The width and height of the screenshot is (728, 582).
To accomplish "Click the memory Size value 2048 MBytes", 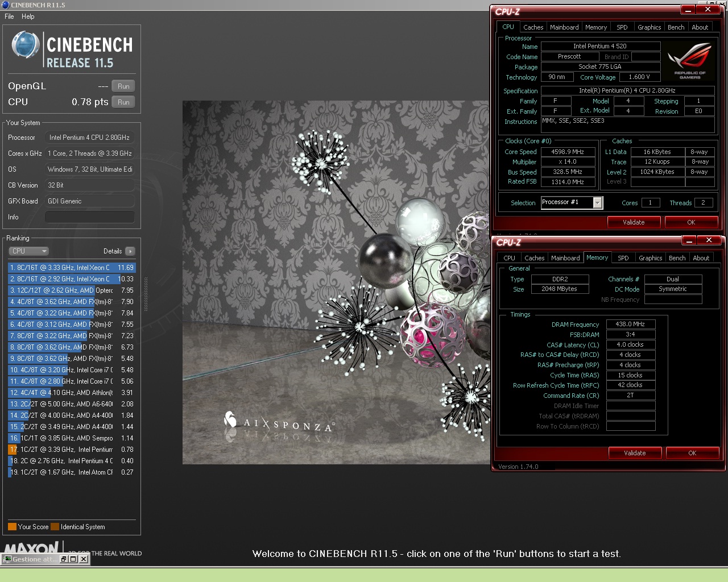I will pyautogui.click(x=560, y=289).
